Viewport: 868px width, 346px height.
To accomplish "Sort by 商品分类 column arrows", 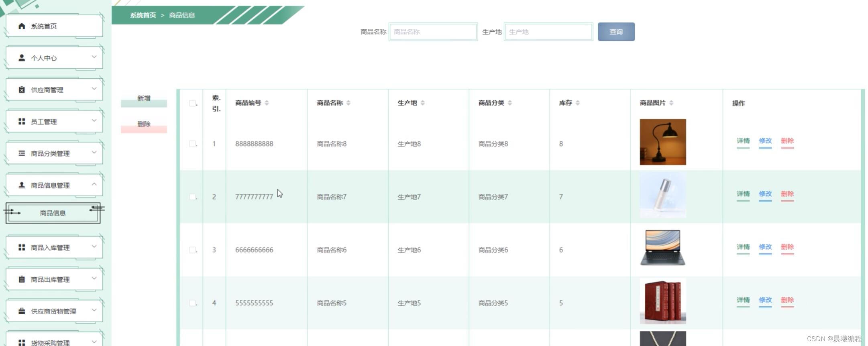I will (509, 103).
